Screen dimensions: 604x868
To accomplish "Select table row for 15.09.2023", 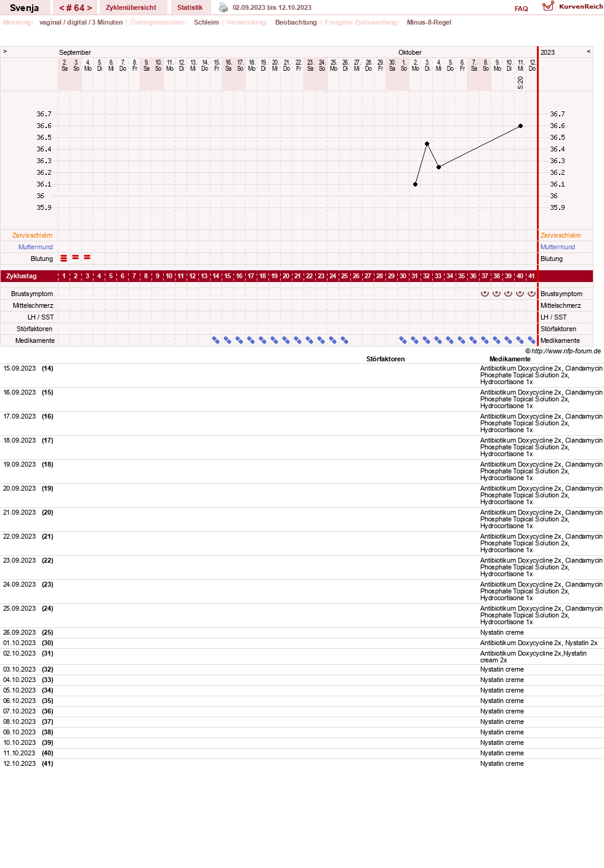I will [x=302, y=376].
